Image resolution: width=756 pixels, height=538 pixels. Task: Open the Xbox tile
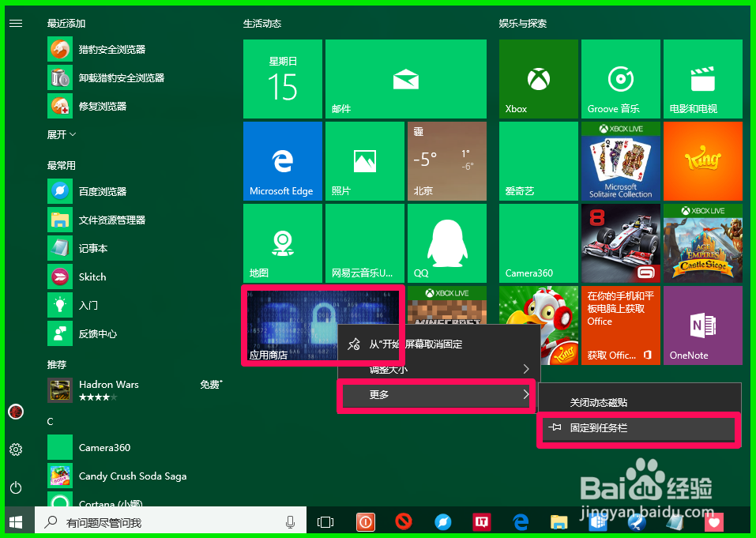click(539, 79)
